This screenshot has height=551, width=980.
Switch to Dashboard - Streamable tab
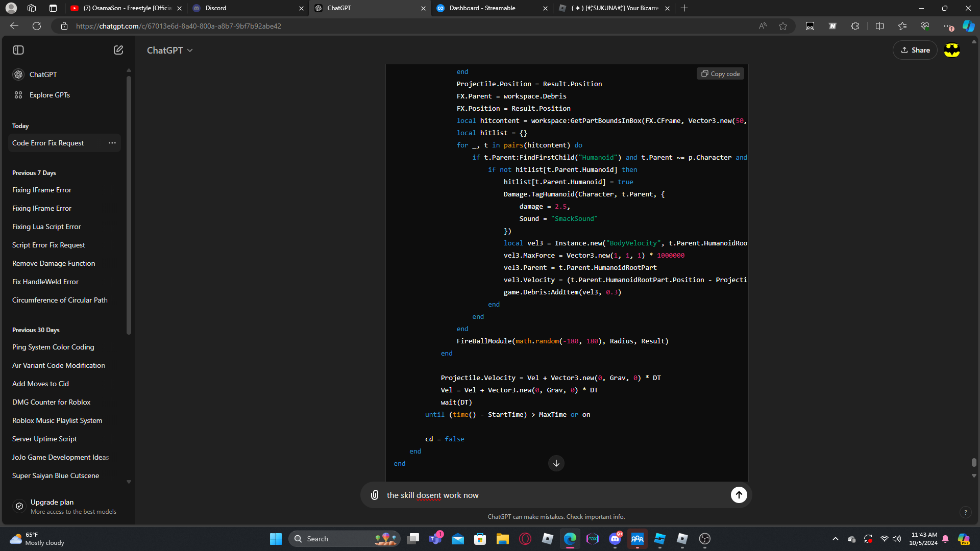click(482, 8)
